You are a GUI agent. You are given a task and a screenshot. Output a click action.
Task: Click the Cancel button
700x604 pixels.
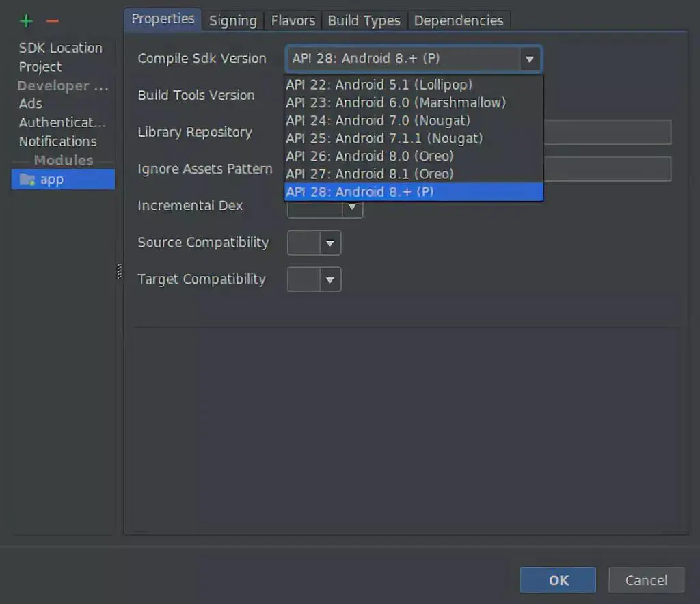click(x=647, y=580)
